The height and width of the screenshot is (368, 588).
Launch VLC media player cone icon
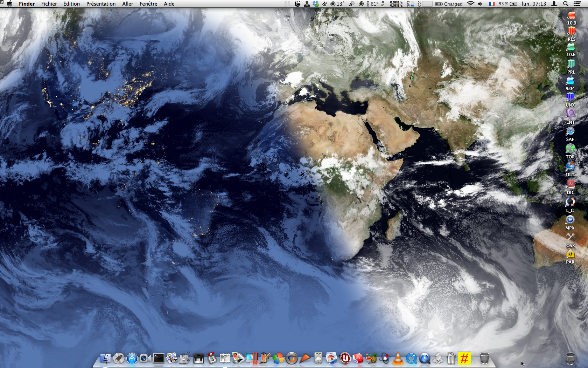click(x=398, y=358)
